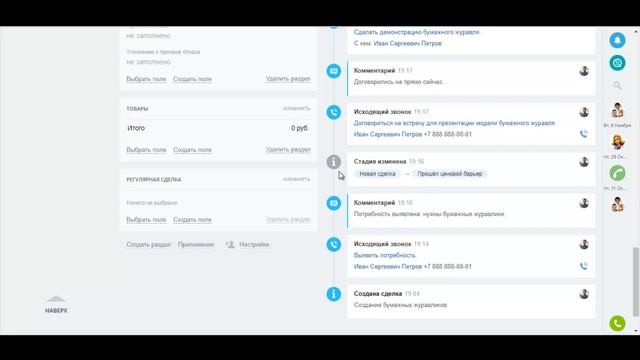Open the 'Приложения' link
The height and width of the screenshot is (360, 640).
pos(196,244)
